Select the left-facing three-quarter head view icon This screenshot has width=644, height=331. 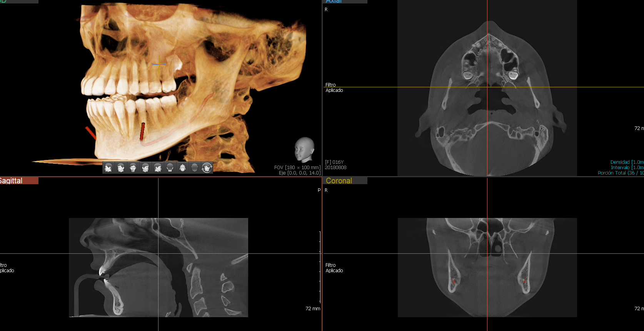pyautogui.click(x=121, y=168)
